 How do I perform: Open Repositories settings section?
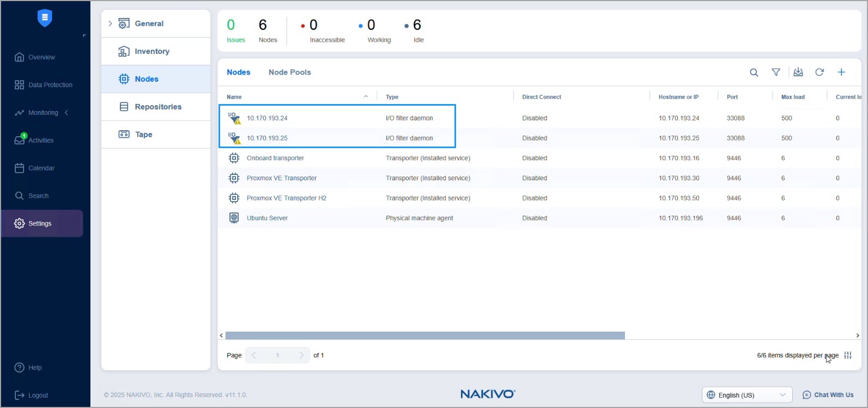pyautogui.click(x=156, y=107)
